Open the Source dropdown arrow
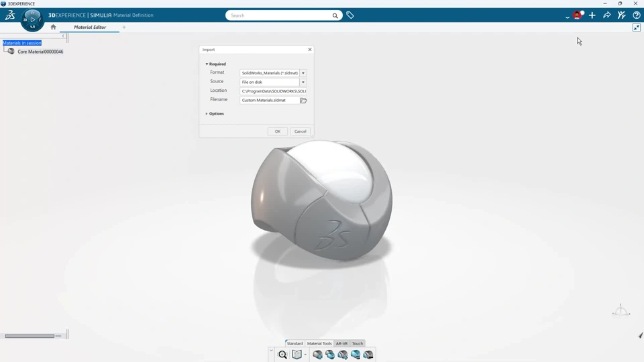 (x=303, y=82)
